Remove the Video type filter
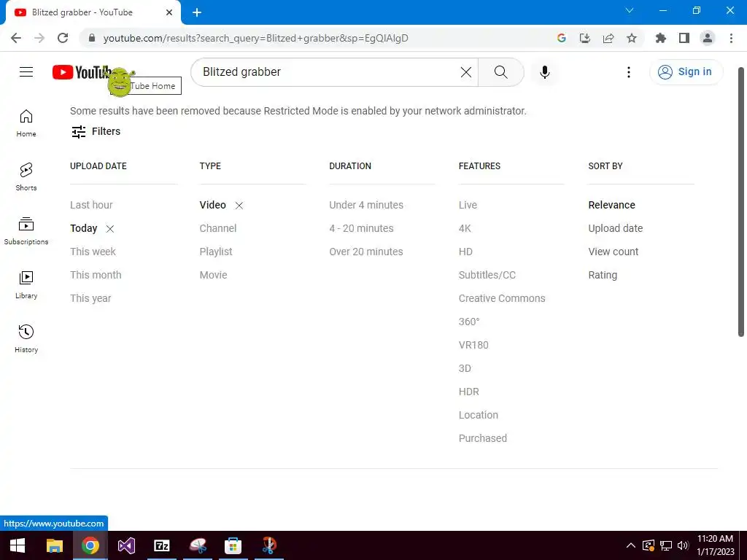This screenshot has width=747, height=560. [x=239, y=205]
